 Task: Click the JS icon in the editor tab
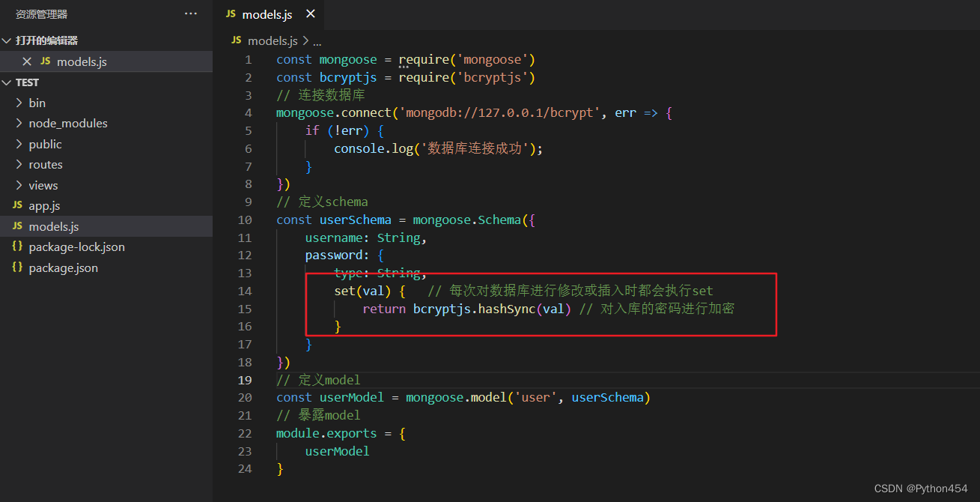[231, 14]
